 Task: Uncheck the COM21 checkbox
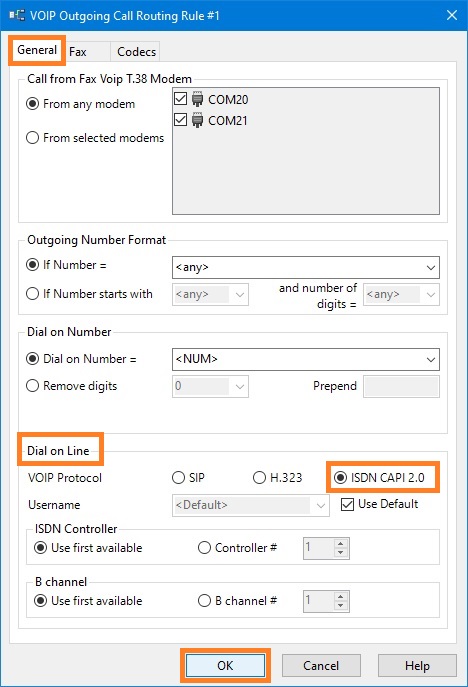coord(181,120)
